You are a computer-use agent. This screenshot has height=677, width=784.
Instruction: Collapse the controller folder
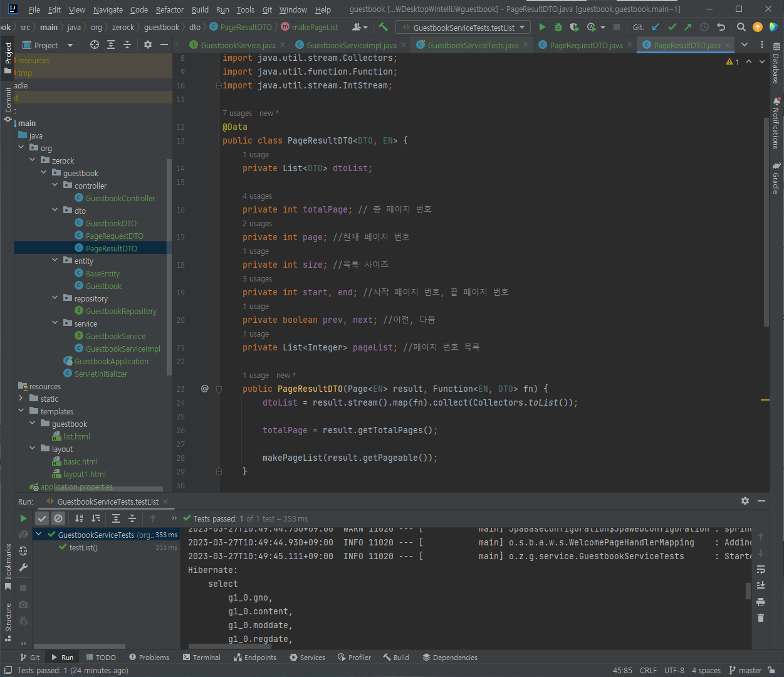point(55,185)
